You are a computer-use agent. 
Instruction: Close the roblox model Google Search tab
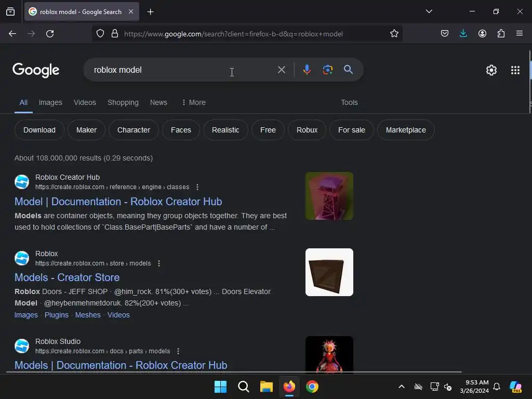(131, 11)
